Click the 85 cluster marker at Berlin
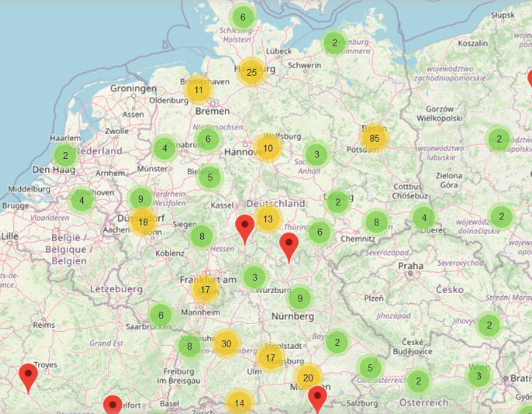The height and width of the screenshot is (414, 532). (375, 139)
